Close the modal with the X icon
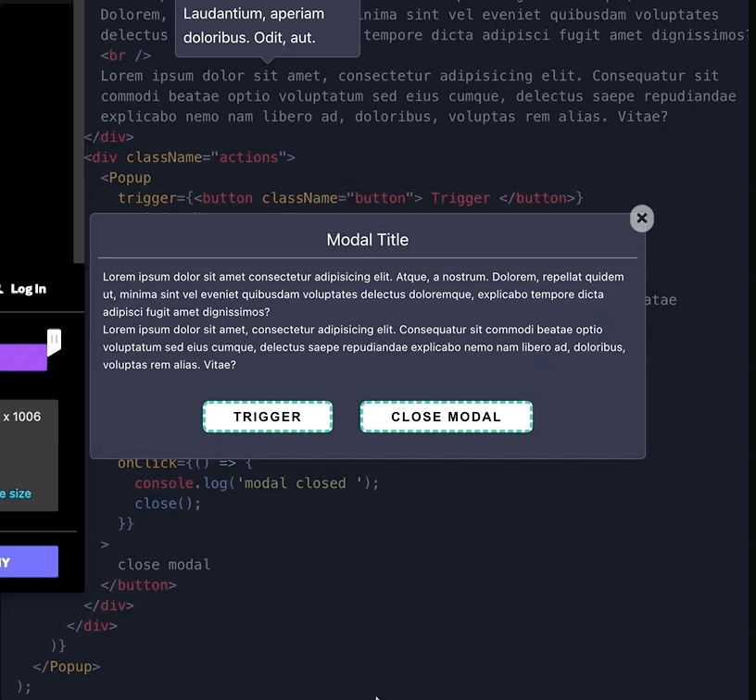 click(x=642, y=219)
